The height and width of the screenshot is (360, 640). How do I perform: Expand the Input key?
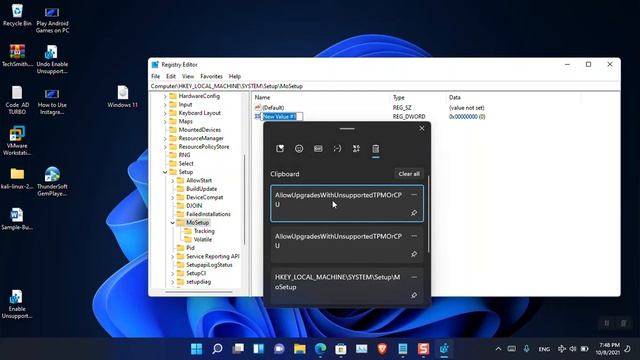[165, 105]
